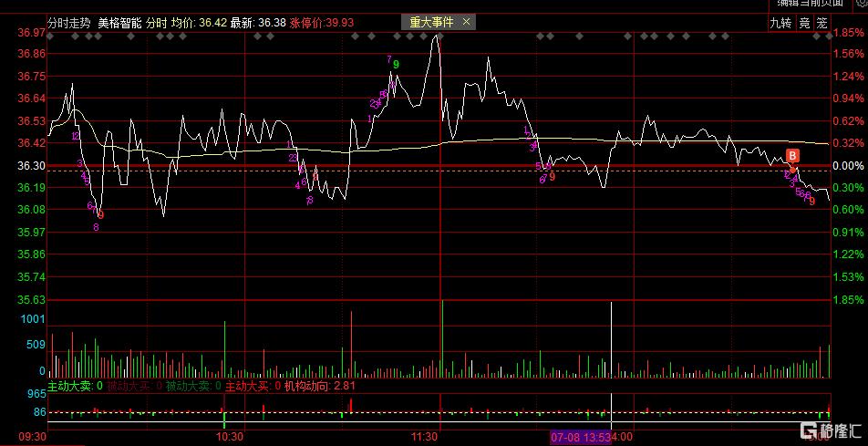Click the 35.63 price axis label
Screen dimensions: 868x446
31,300
